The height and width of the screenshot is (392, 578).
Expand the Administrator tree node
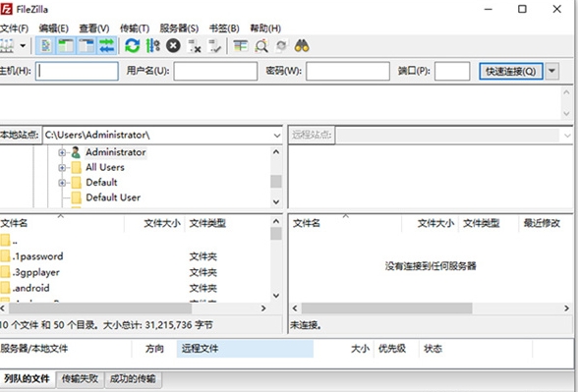62,152
